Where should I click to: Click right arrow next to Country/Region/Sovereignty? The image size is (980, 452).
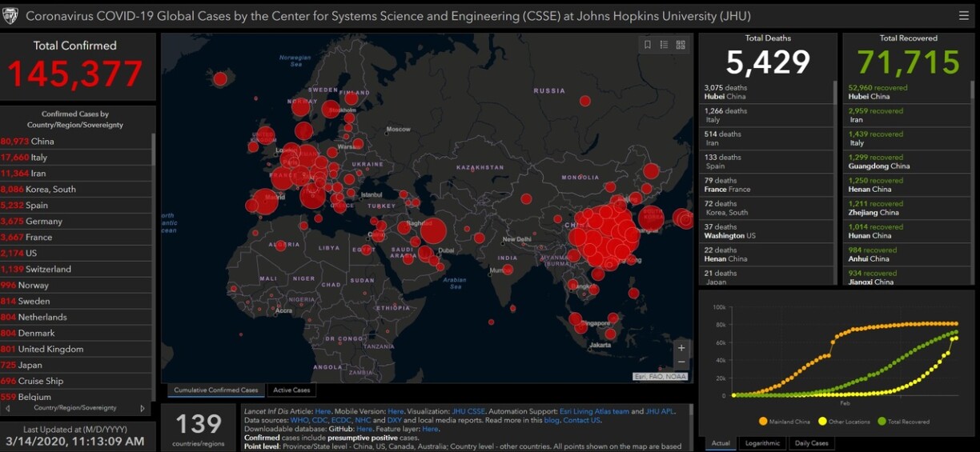click(x=143, y=408)
